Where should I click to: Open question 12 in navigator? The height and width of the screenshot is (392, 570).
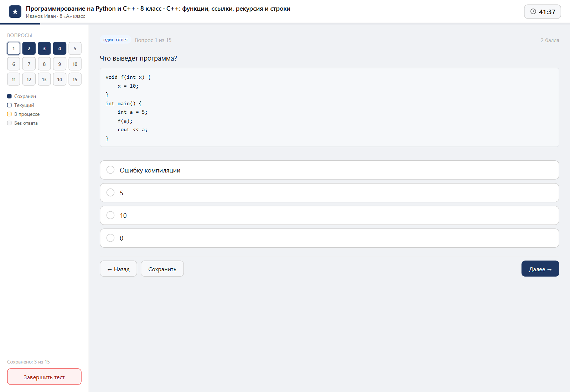click(29, 79)
